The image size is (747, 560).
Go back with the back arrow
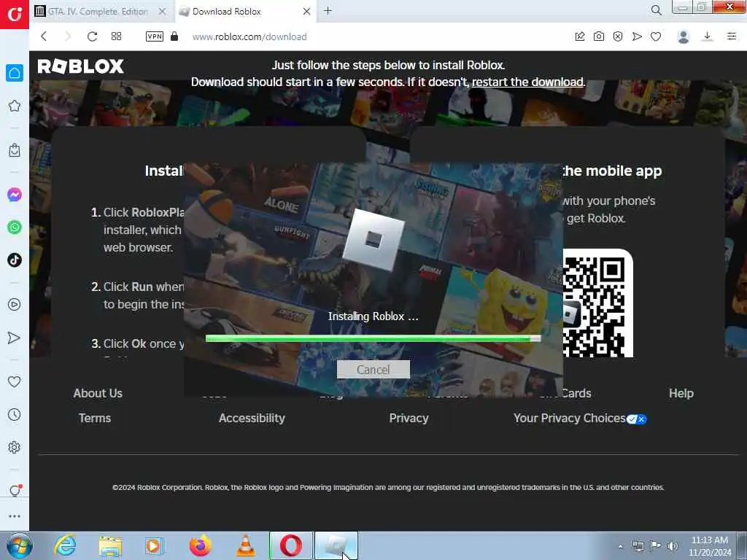(44, 36)
